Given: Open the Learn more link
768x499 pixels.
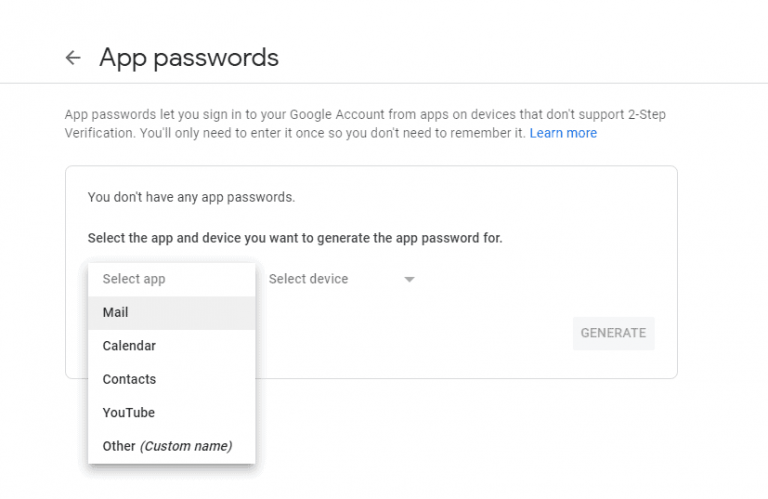Looking at the screenshot, I should 563,133.
